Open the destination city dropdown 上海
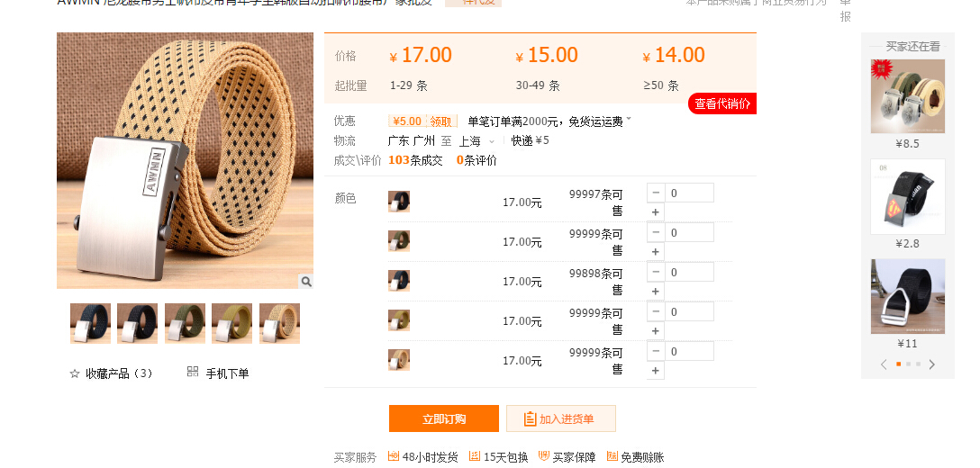Image resolution: width=980 pixels, height=468 pixels. (x=477, y=141)
